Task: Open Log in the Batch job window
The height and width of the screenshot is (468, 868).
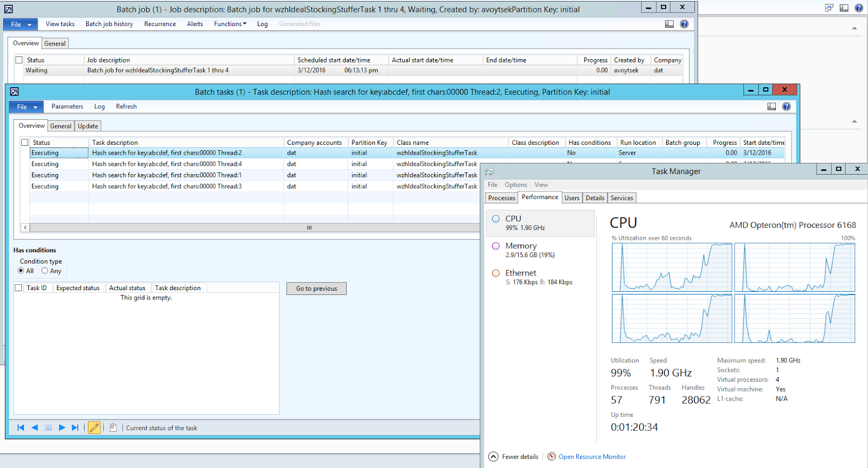Action: click(x=263, y=24)
